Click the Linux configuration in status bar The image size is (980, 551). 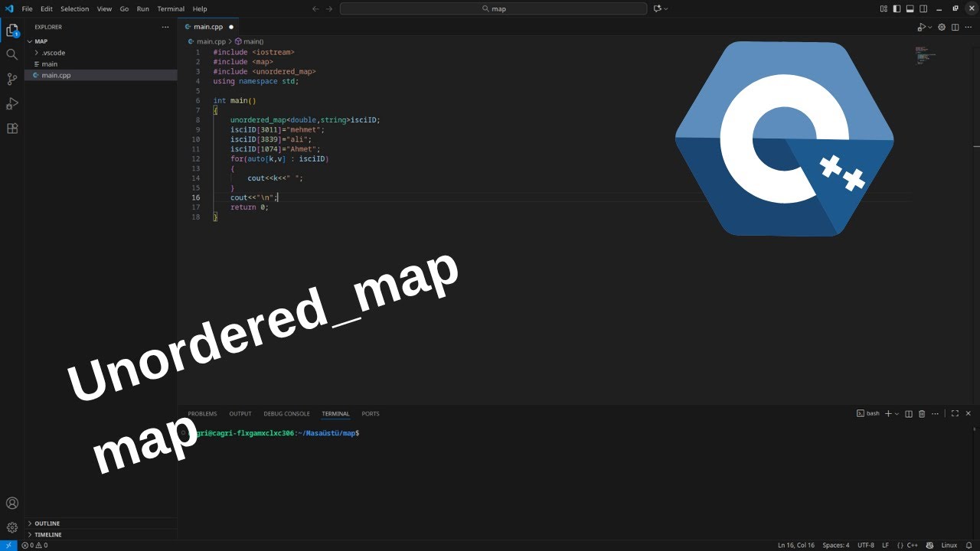pyautogui.click(x=949, y=545)
